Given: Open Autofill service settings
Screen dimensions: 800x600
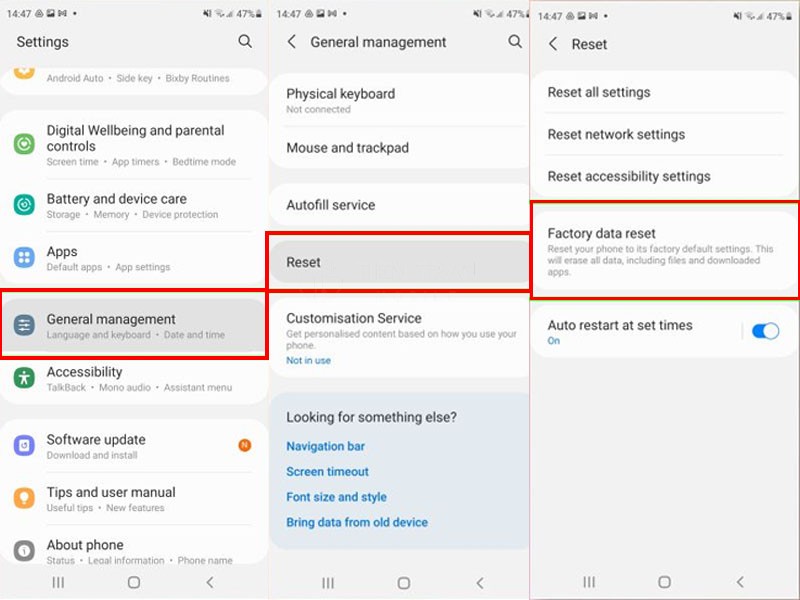Looking at the screenshot, I should pyautogui.click(x=331, y=205).
